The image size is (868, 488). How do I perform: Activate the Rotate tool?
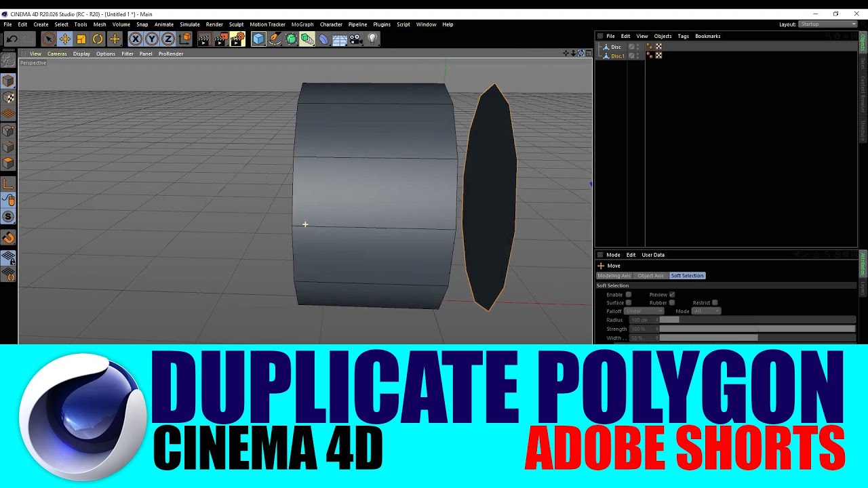click(98, 39)
